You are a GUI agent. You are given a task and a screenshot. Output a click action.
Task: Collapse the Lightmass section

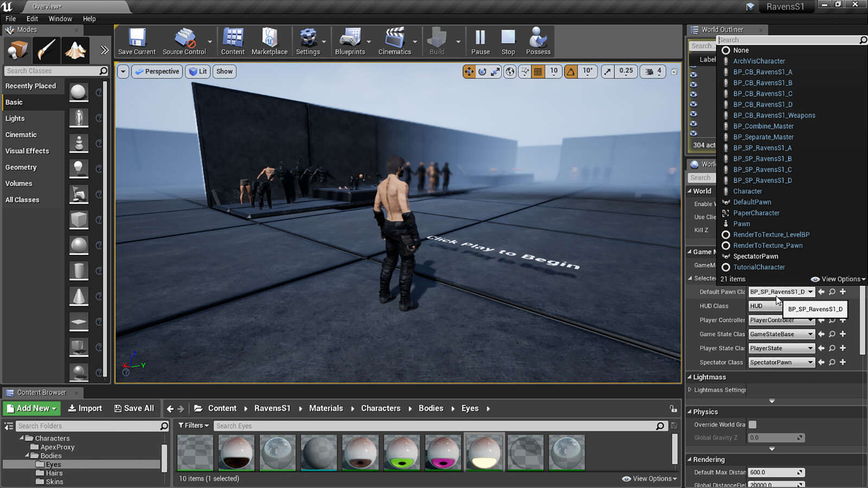pyautogui.click(x=690, y=377)
